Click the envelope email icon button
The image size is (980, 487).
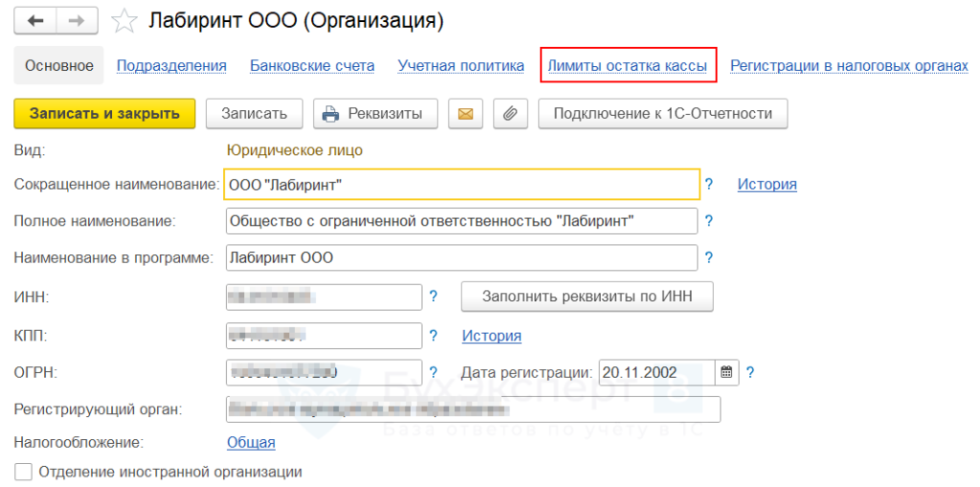[x=466, y=114]
